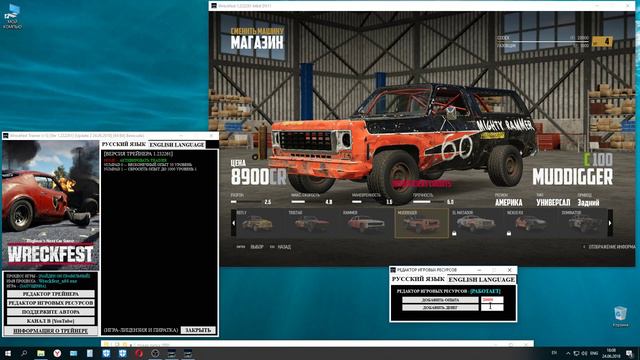Click ВЫБОР prompt in game shop
The height and width of the screenshot is (360, 640).
click(x=257, y=247)
